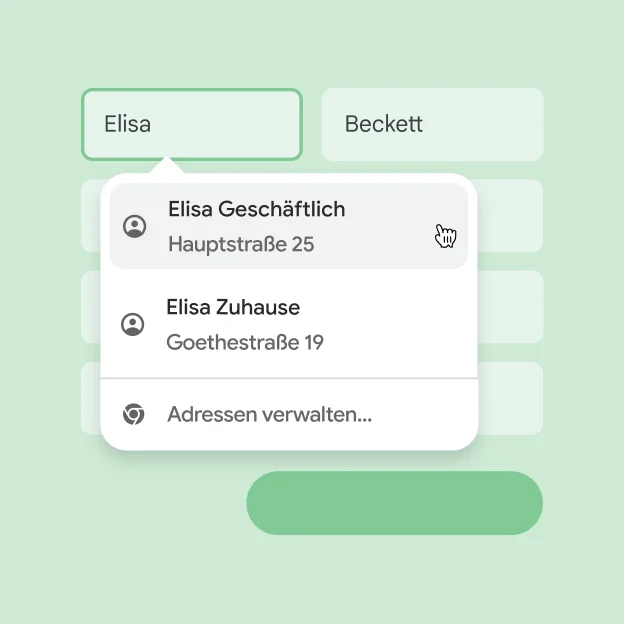
Task: Select the Elisa Geschäftlich address suggestion
Action: click(288, 226)
